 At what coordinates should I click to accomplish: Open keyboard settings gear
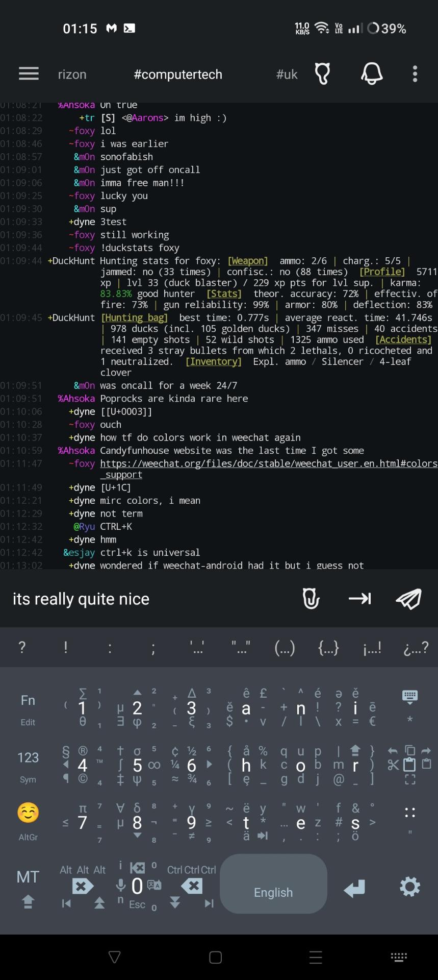410,887
